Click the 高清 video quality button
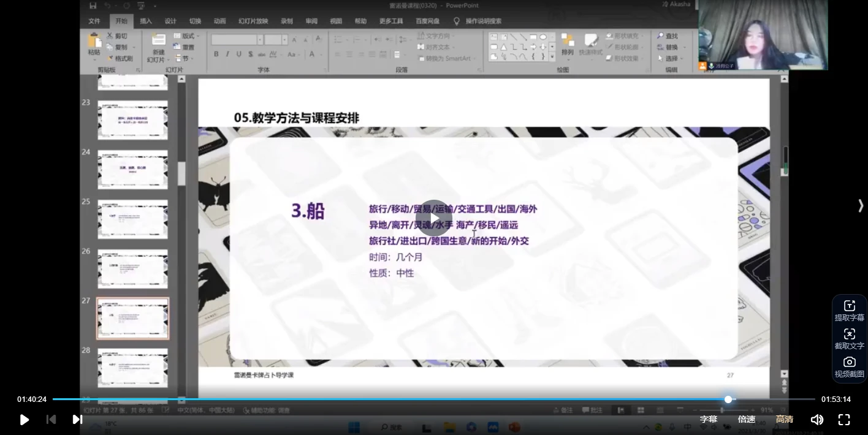The width and height of the screenshot is (868, 435). pos(785,419)
